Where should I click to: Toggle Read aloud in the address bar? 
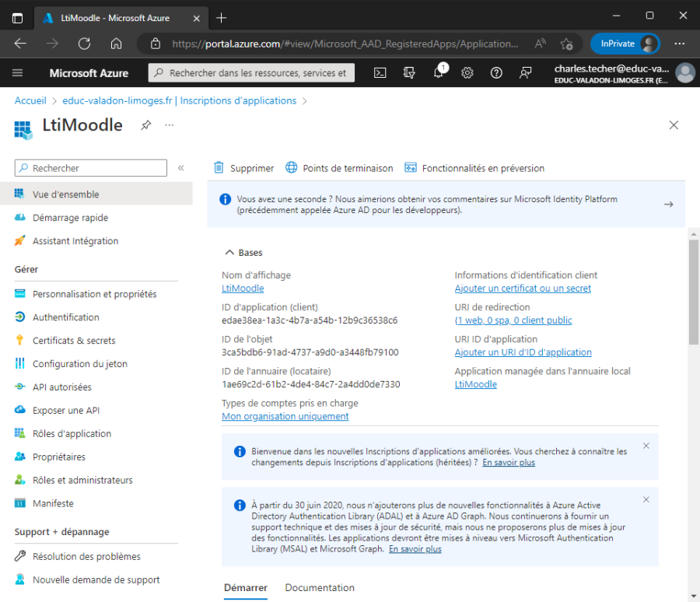(541, 44)
